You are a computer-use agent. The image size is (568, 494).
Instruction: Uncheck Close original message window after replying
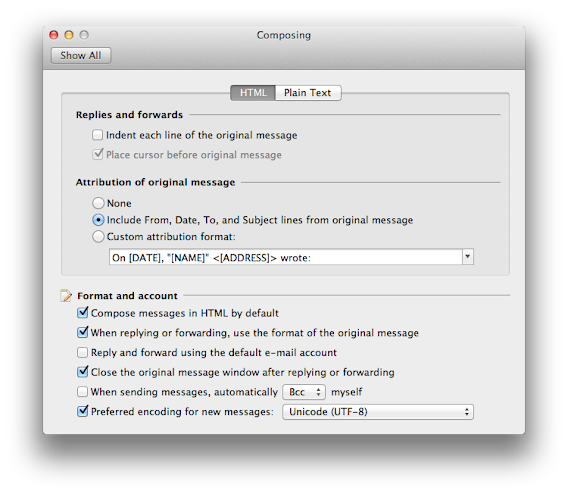tap(83, 372)
